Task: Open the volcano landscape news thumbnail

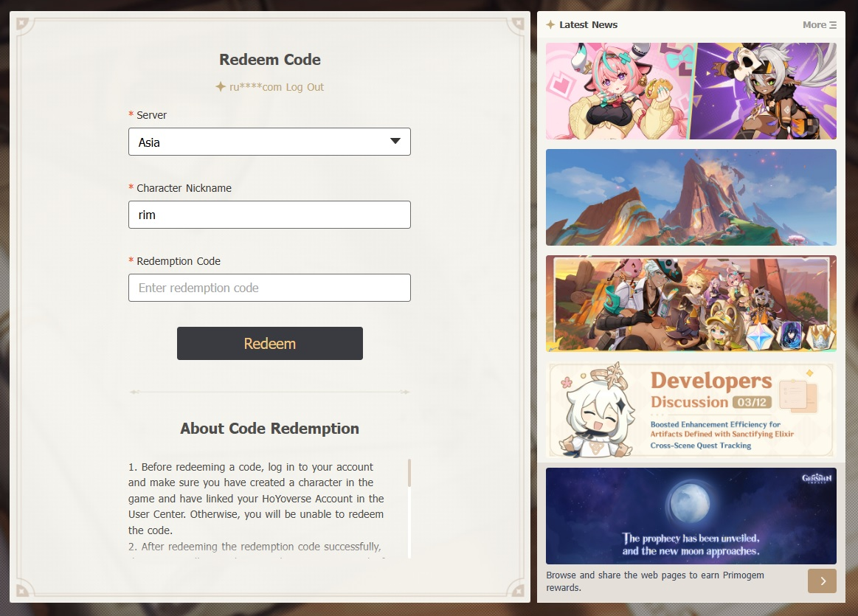Action: (691, 198)
